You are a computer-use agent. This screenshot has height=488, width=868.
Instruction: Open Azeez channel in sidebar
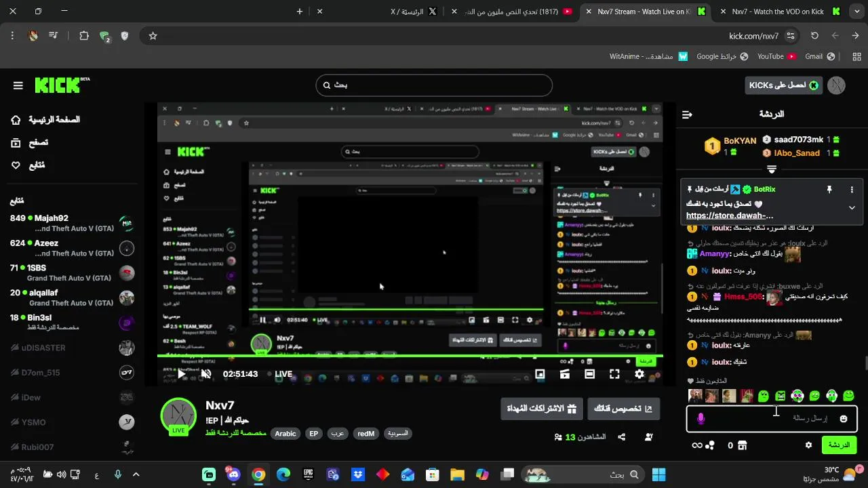pyautogui.click(x=71, y=248)
